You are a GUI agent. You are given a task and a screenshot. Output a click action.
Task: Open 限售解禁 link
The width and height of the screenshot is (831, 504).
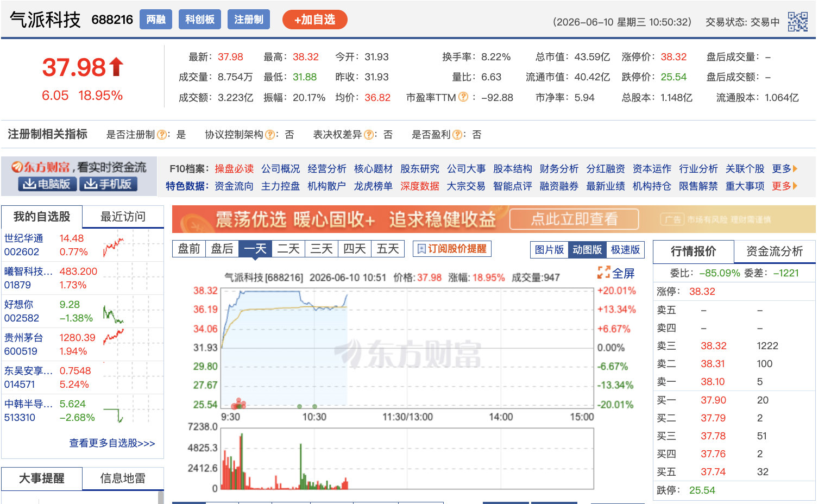tap(698, 186)
